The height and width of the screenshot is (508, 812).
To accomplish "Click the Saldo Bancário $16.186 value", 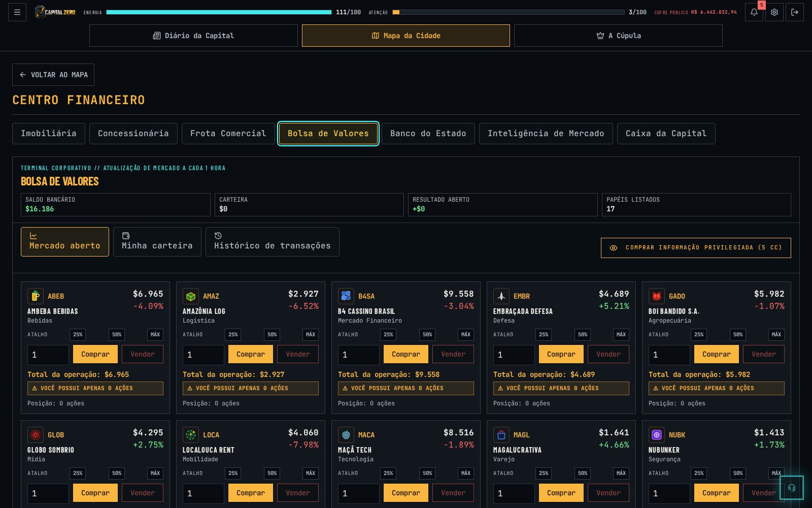I will point(40,209).
